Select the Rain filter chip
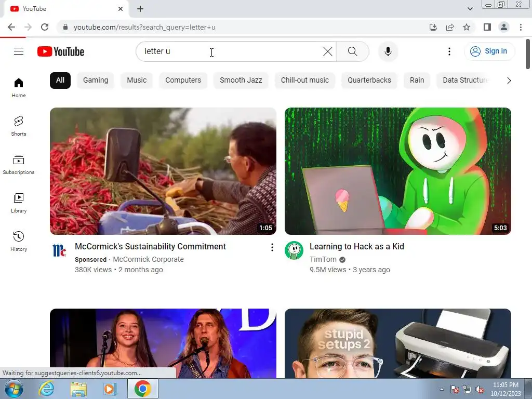Screen dimensions: 532x399 click(x=417, y=81)
